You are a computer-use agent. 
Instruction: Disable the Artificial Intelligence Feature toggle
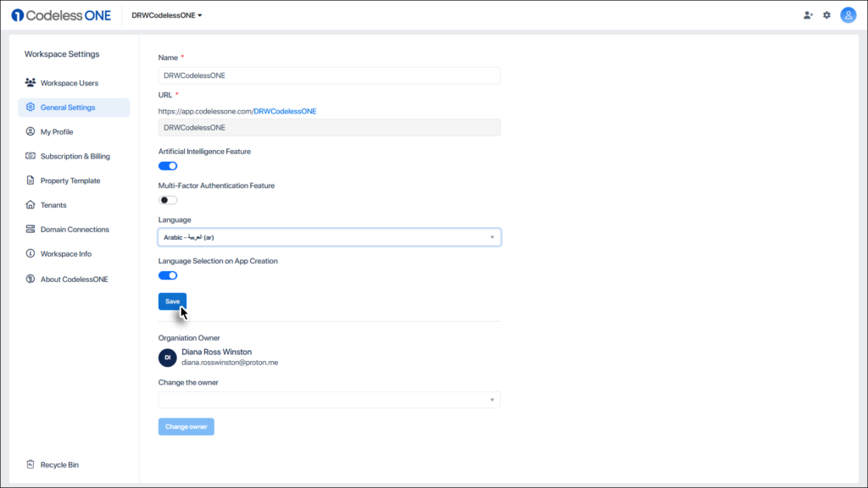tap(168, 166)
